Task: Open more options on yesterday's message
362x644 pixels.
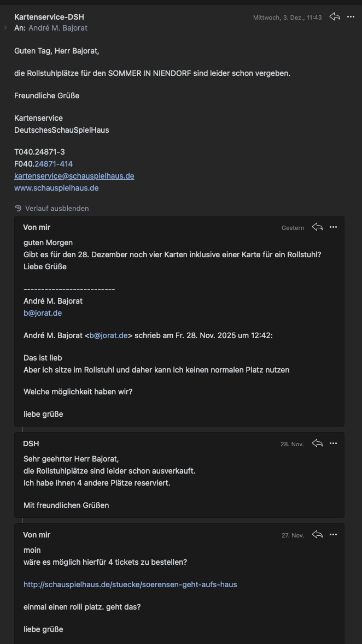Action: click(334, 227)
